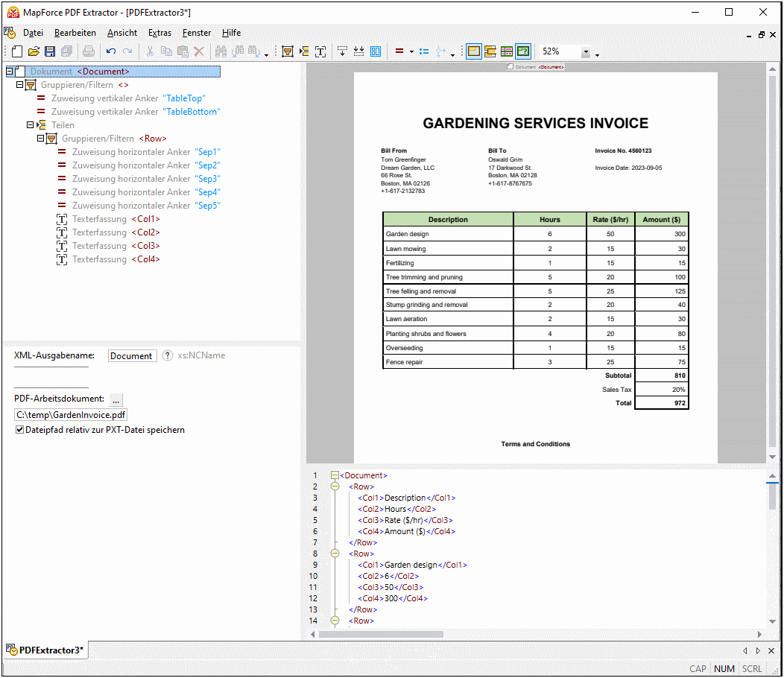
Task: Click the help question mark beside Document
Action: pyautogui.click(x=168, y=355)
